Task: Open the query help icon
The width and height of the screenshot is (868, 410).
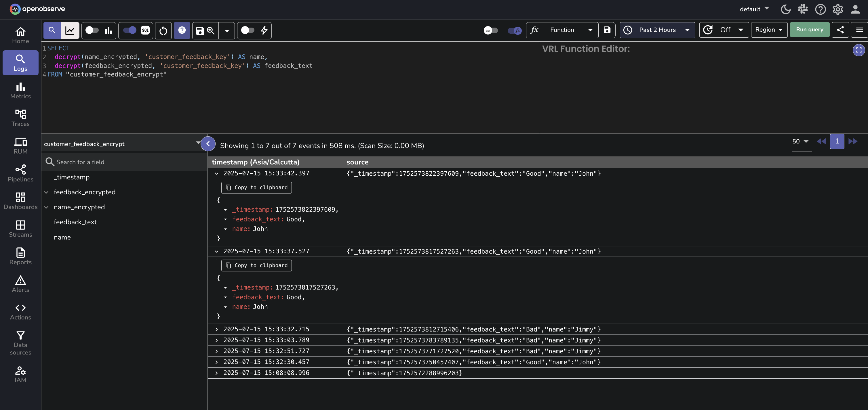Action: point(182,30)
